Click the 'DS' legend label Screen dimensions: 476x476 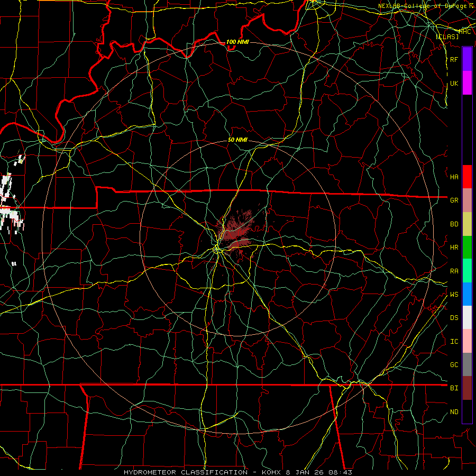point(454,318)
